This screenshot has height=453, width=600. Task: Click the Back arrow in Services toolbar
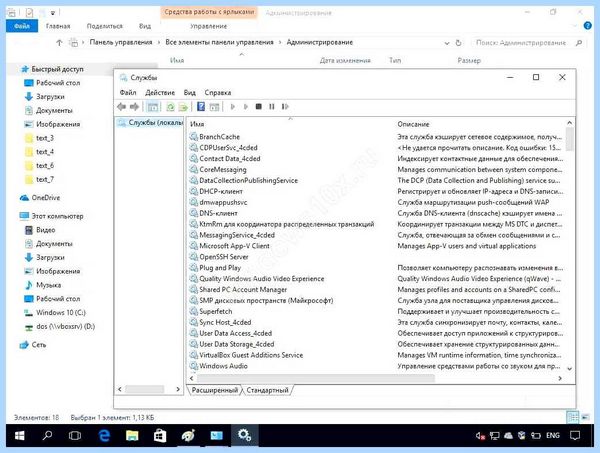tap(122, 107)
